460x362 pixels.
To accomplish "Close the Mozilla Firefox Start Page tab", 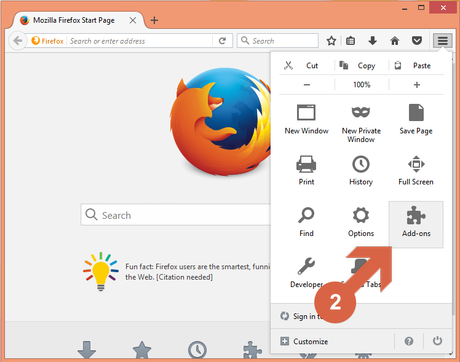I will (132, 20).
